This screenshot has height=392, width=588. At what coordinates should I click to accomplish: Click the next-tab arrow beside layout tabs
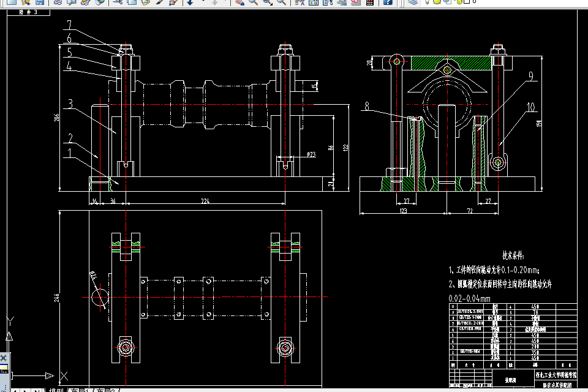pyautogui.click(x=24, y=390)
